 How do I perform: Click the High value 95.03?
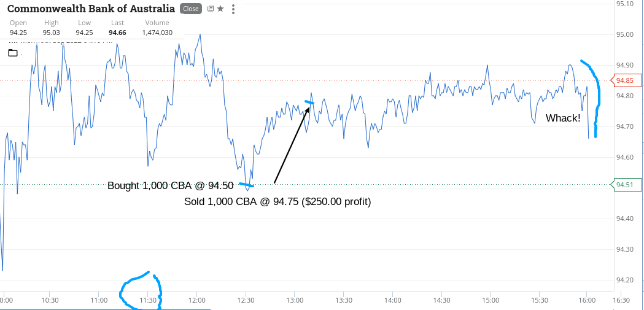tap(51, 33)
